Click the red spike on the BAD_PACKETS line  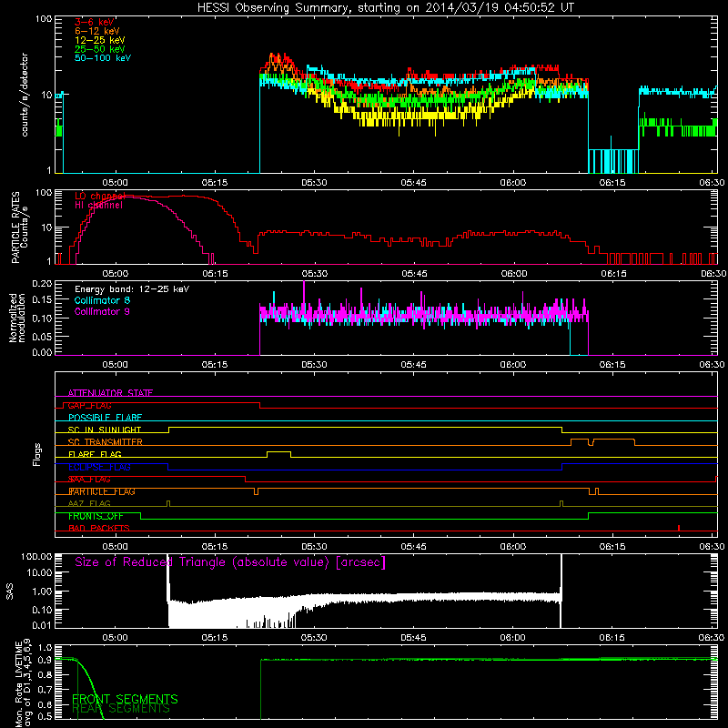[679, 528]
